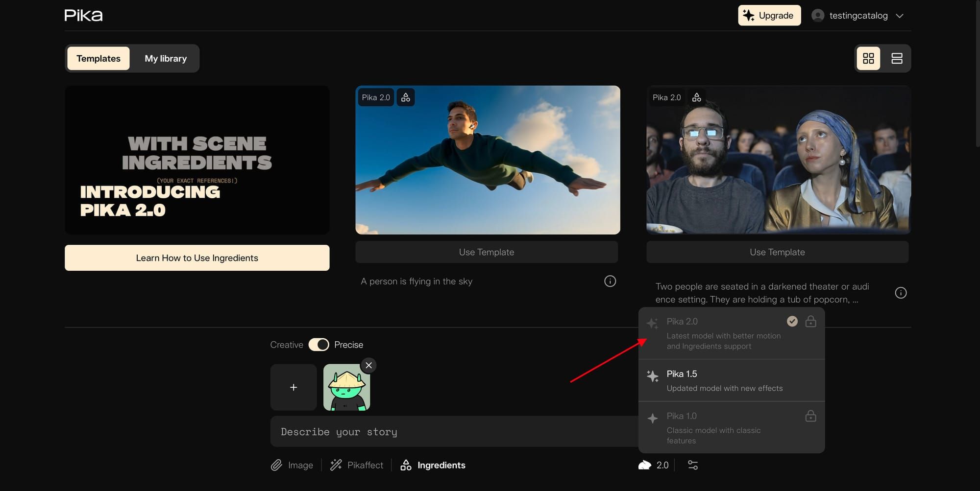The height and width of the screenshot is (491, 980).
Task: Click the star icon beside Pika 1.0
Action: [x=653, y=419]
